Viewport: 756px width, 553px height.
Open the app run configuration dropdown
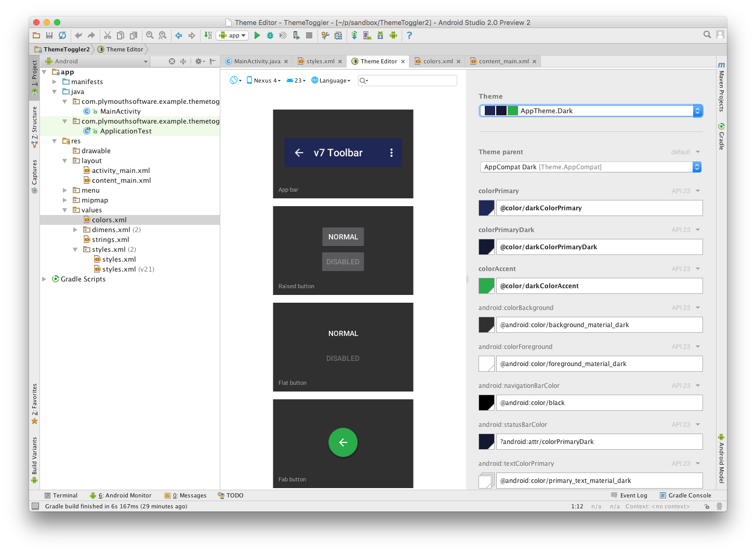[232, 35]
